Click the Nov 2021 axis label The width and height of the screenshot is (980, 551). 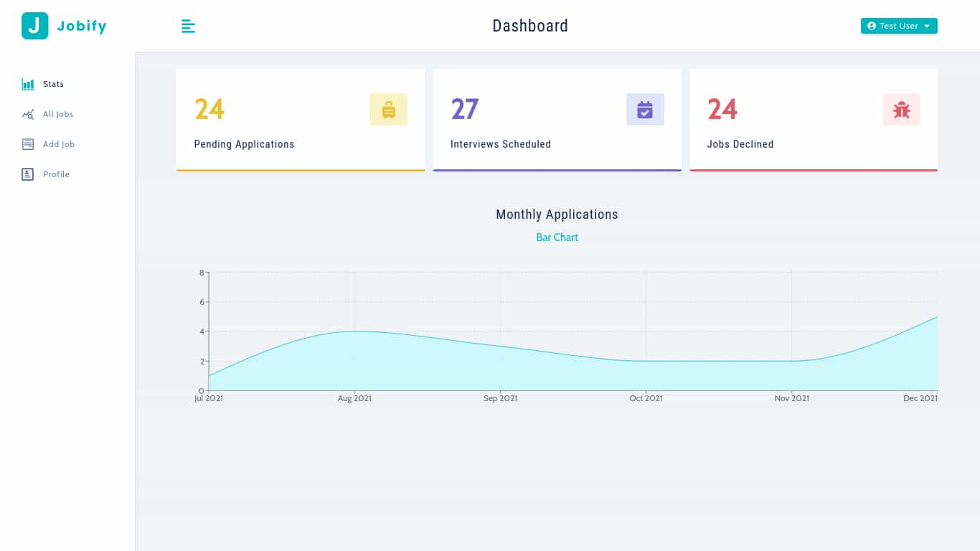point(791,398)
